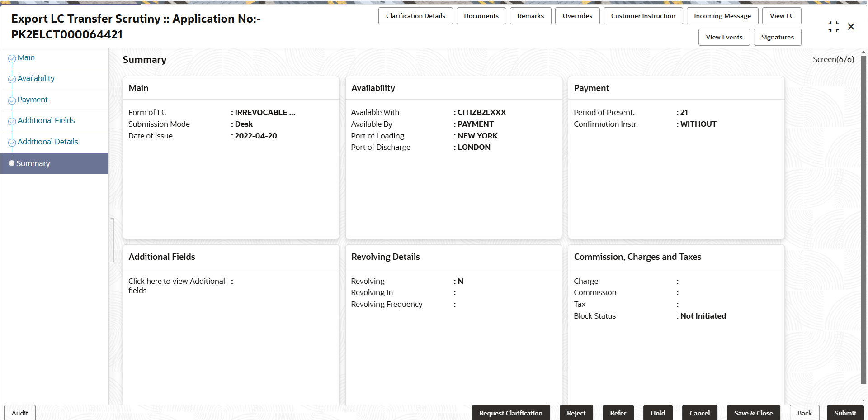Open the Remarks dialog
This screenshot has height=420, width=868.
tap(531, 16)
